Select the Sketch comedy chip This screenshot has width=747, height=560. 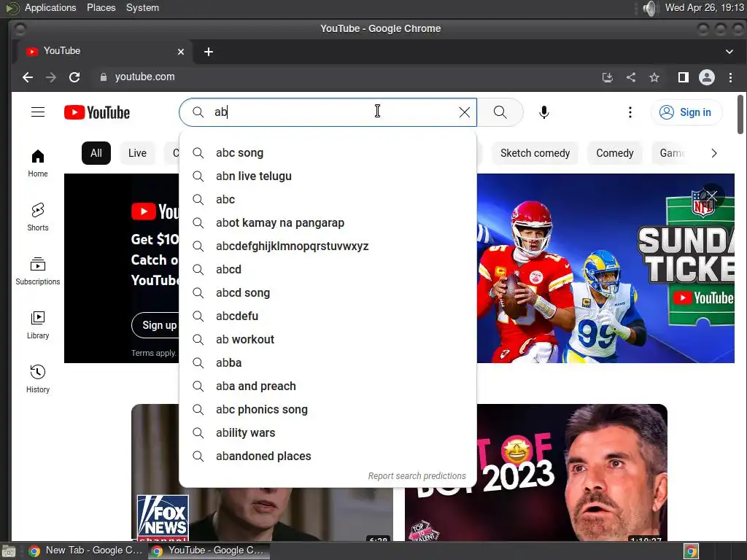(x=535, y=153)
